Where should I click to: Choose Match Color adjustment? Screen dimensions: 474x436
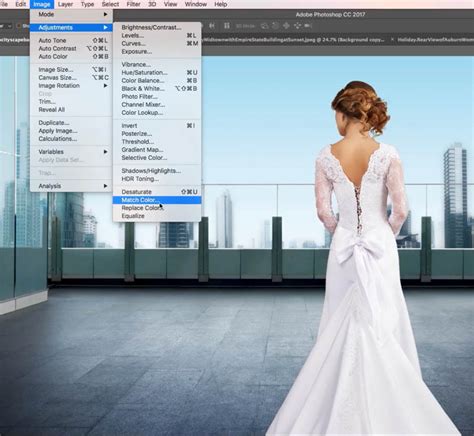tap(157, 200)
